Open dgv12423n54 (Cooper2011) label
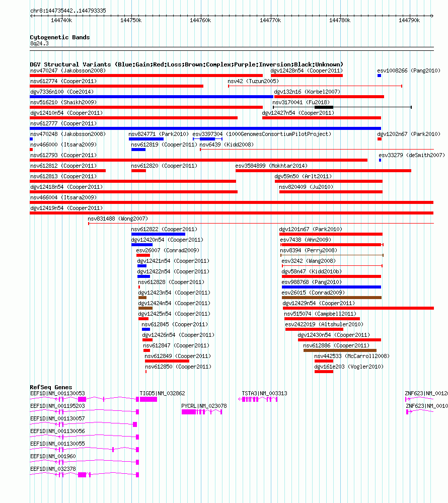 pyautogui.click(x=174, y=293)
